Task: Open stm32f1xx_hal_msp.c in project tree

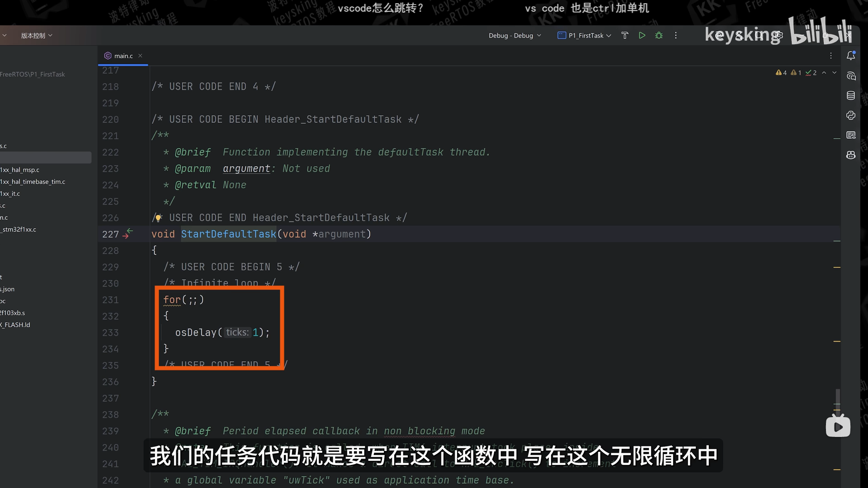Action: pyautogui.click(x=20, y=170)
